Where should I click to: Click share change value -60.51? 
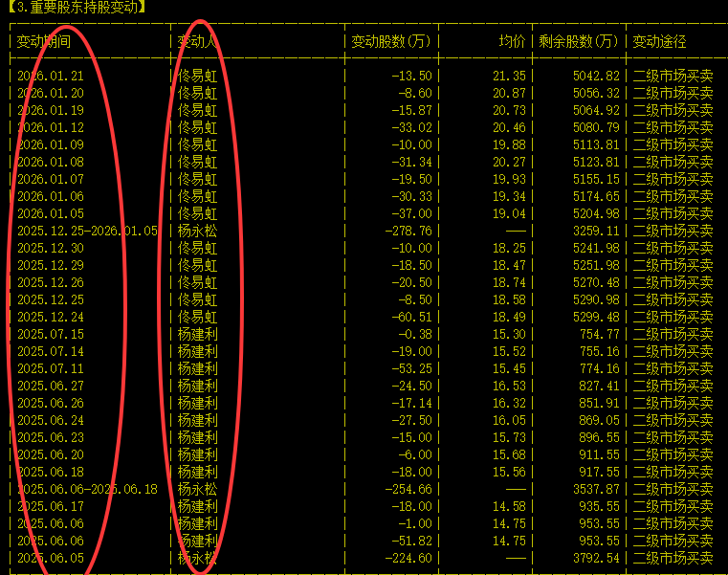pyautogui.click(x=411, y=317)
